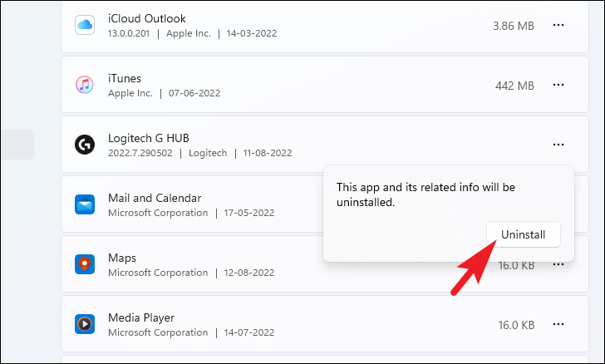Open more options for Logitech G HUB
605x364 pixels.
(558, 145)
